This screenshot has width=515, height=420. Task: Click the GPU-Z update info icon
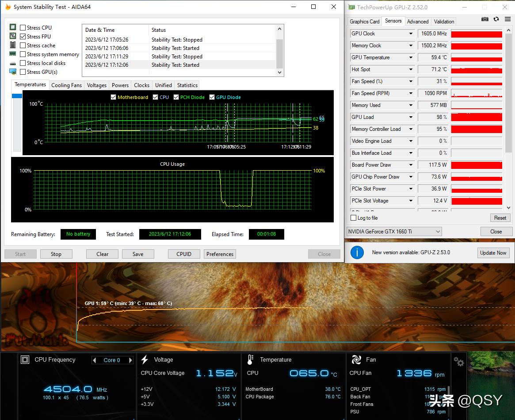click(357, 252)
